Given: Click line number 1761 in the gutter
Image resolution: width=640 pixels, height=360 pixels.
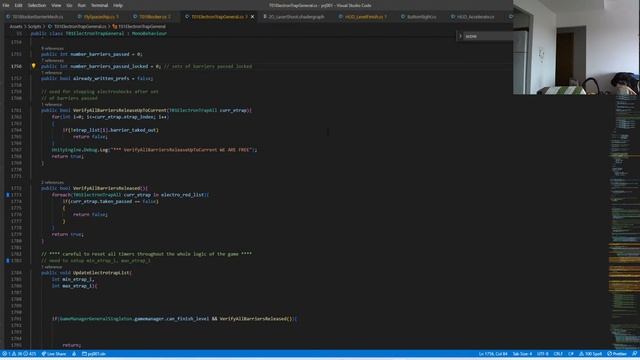Looking at the screenshot, I should click(x=16, y=110).
